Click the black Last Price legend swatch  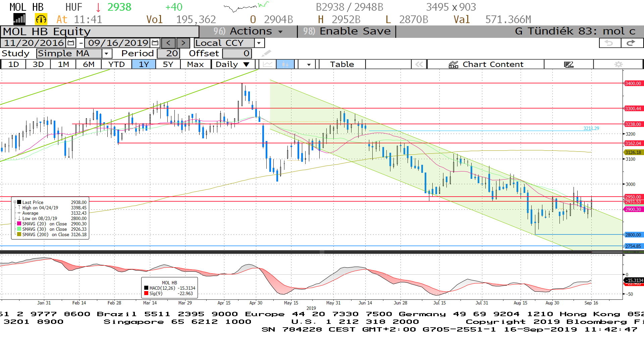pyautogui.click(x=19, y=202)
